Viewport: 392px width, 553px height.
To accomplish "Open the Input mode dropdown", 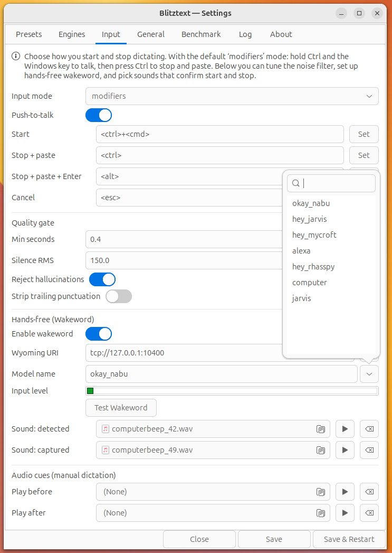I will click(x=232, y=96).
